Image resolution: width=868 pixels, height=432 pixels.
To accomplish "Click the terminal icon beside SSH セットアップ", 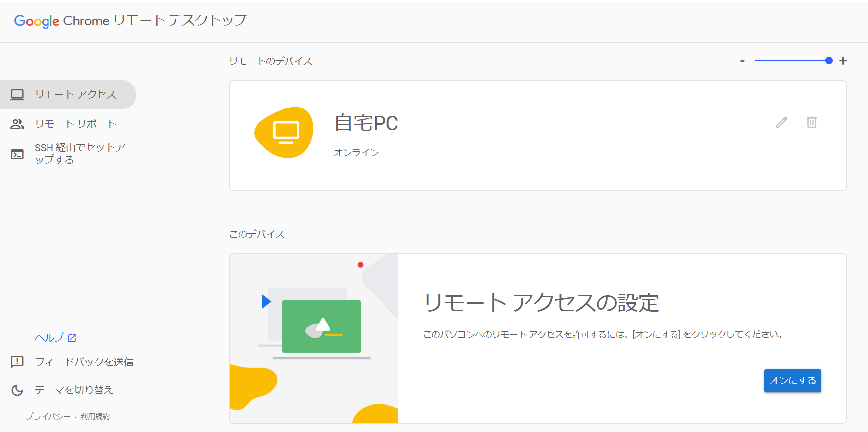I will pos(17,154).
